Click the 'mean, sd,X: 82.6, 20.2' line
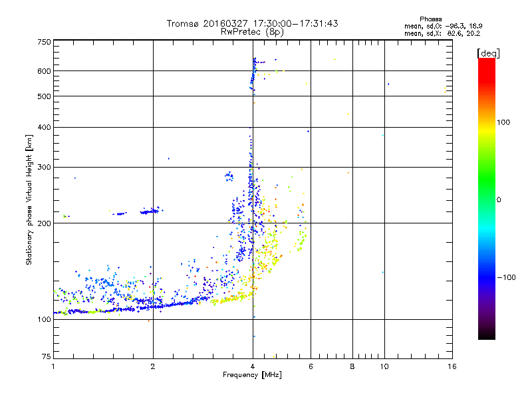This screenshot has width=532, height=399. [x=442, y=33]
